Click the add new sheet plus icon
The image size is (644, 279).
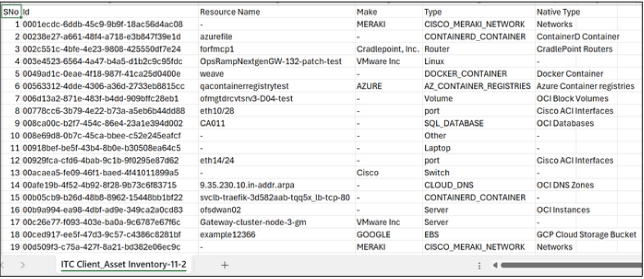click(x=225, y=265)
